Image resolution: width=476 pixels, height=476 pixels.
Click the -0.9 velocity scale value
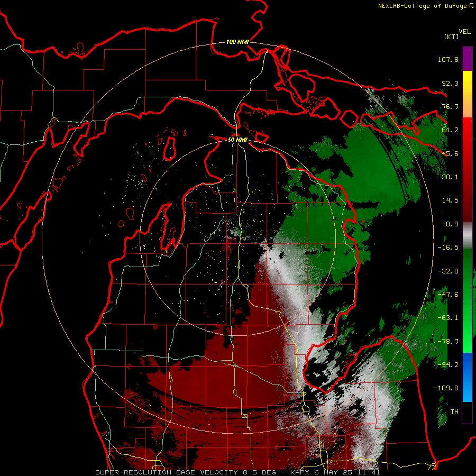tap(450, 224)
